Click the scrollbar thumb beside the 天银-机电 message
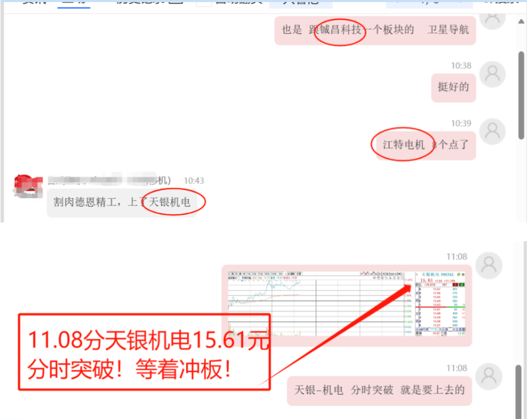This screenshot has height=419, width=532. tap(518, 392)
